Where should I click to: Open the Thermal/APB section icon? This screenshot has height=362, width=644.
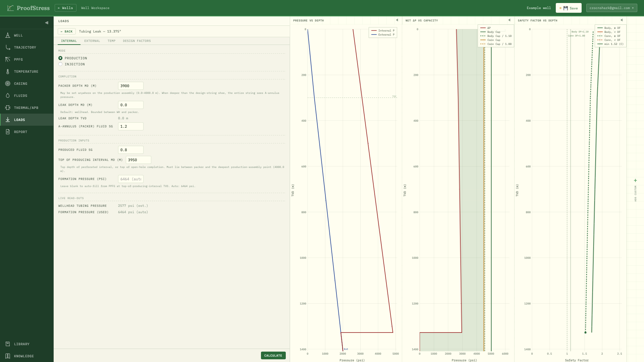8,108
